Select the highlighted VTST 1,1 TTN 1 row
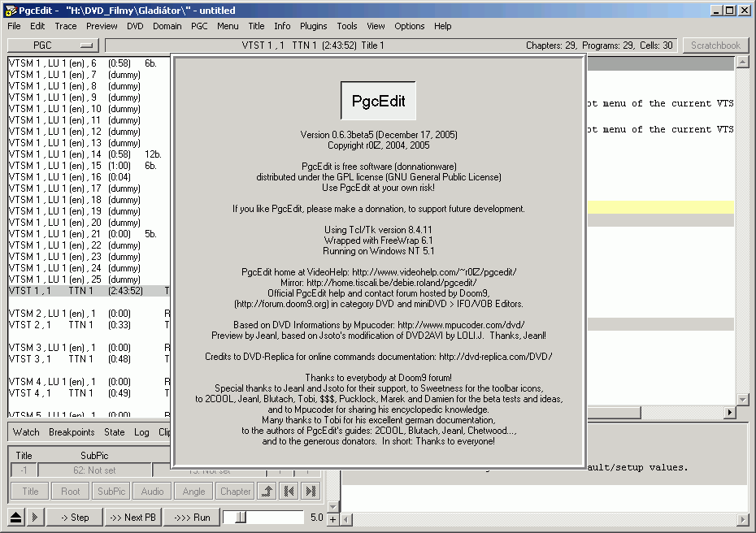The image size is (756, 533). tap(89, 291)
